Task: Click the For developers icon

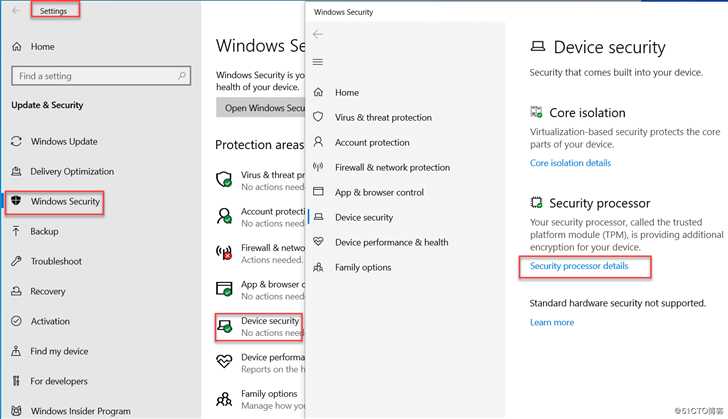Action: click(x=16, y=381)
